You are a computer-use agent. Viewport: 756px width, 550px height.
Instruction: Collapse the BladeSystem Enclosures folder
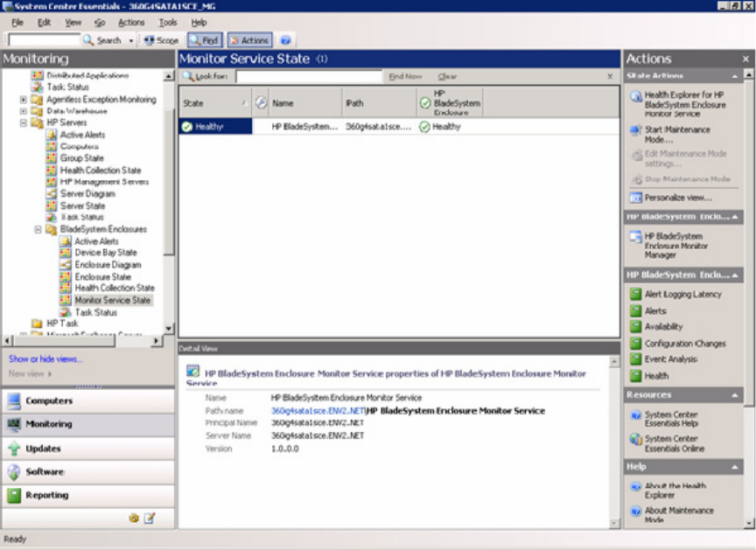click(x=38, y=229)
